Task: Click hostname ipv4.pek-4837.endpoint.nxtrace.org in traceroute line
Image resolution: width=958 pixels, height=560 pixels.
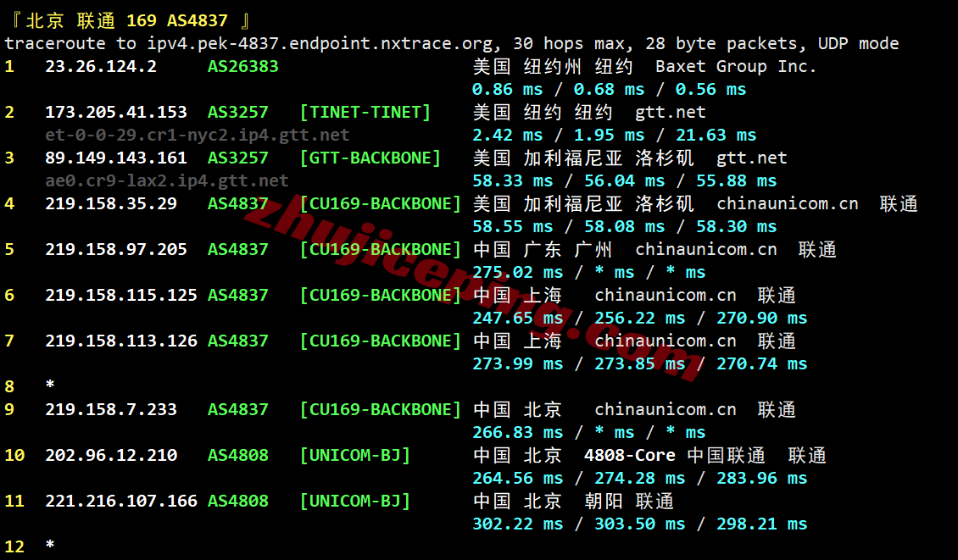Action: click(x=320, y=44)
